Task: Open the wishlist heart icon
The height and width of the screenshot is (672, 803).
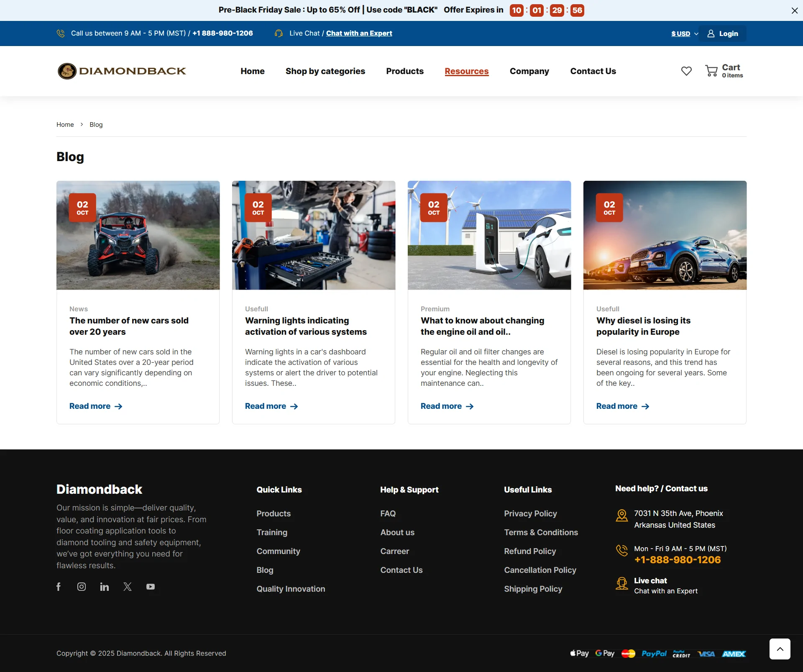Action: (686, 71)
